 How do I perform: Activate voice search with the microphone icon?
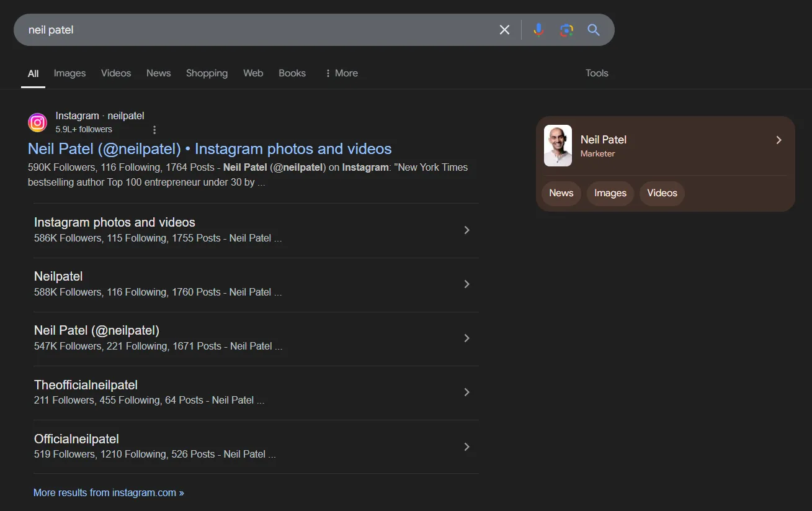538,29
